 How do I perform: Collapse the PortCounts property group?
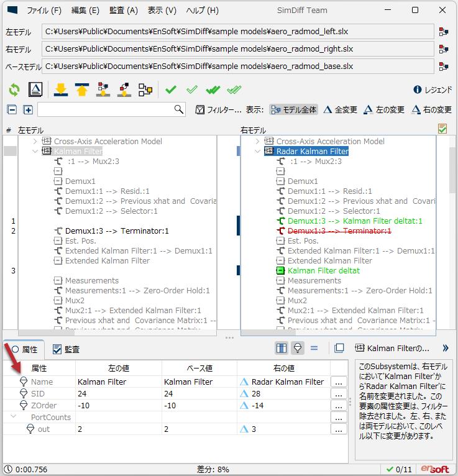click(13, 416)
